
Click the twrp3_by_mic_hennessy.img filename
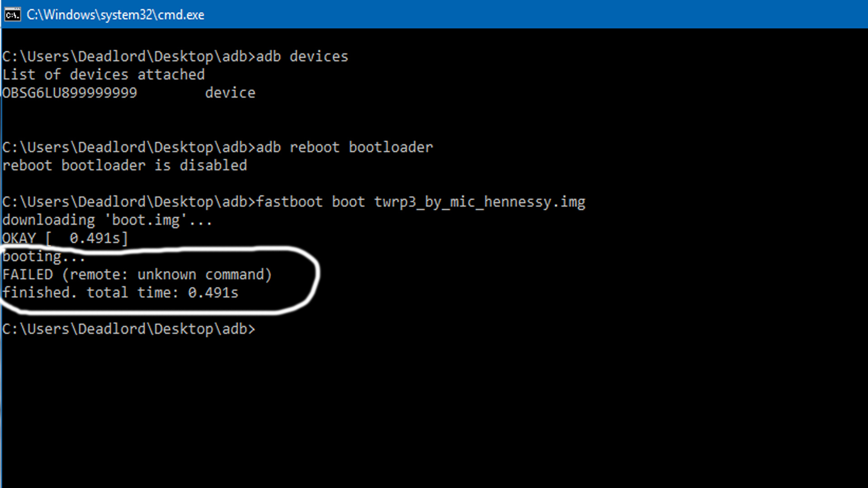point(480,202)
